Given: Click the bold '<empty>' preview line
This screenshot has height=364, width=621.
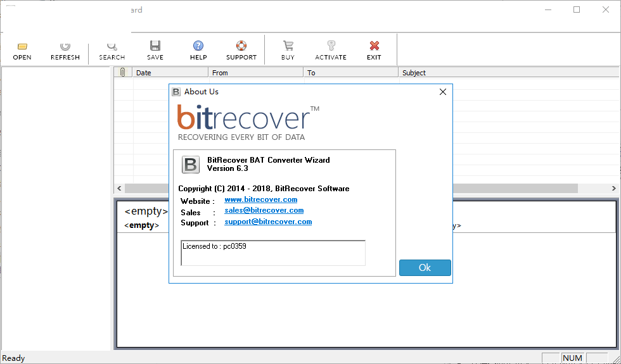Looking at the screenshot, I should point(142,225).
